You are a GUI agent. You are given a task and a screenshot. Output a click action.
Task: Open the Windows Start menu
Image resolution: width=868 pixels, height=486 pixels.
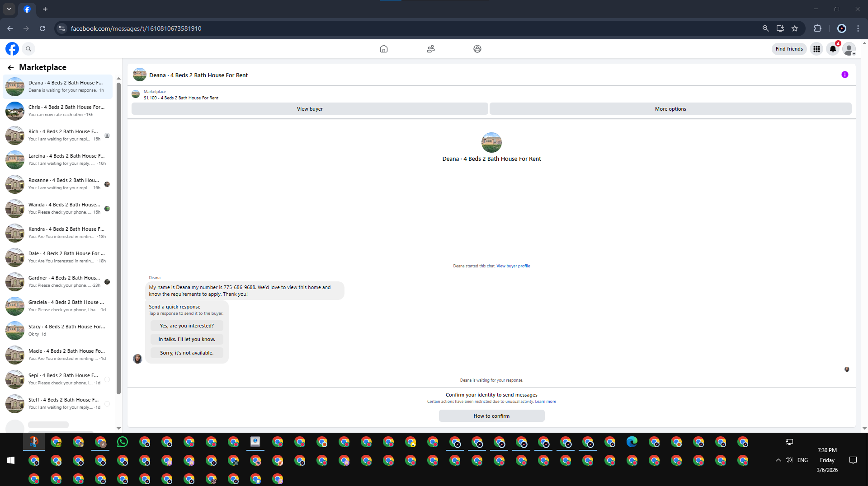(11, 460)
